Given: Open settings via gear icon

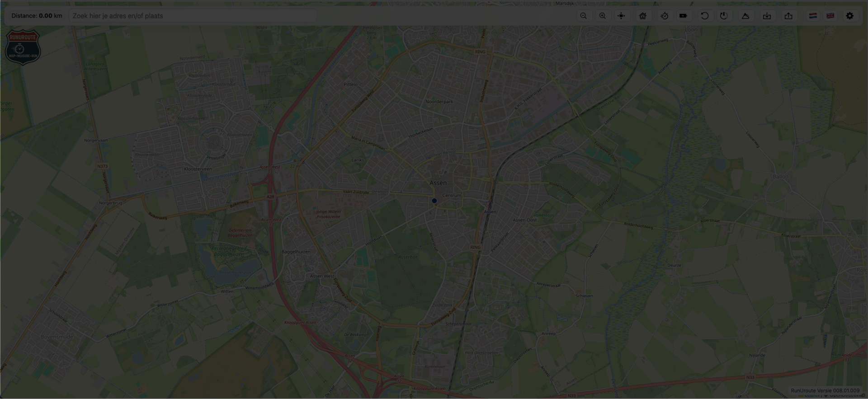Looking at the screenshot, I should pos(850,16).
